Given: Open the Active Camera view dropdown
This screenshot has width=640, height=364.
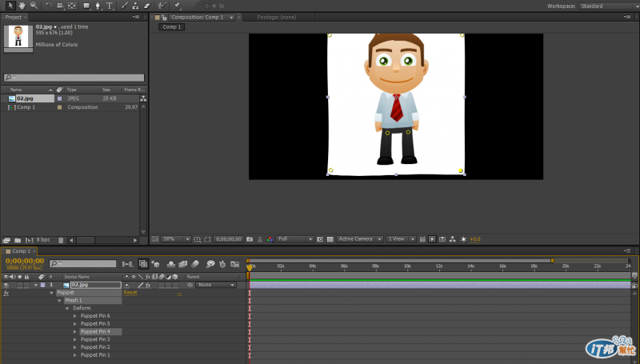Looking at the screenshot, I should [358, 239].
